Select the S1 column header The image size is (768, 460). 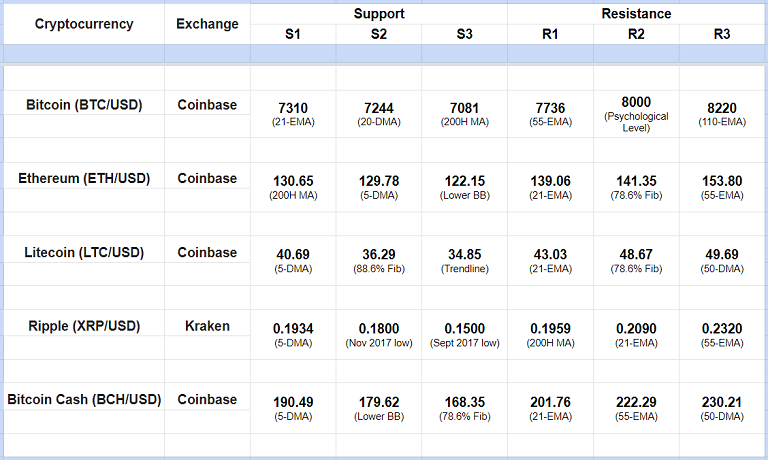(x=293, y=34)
